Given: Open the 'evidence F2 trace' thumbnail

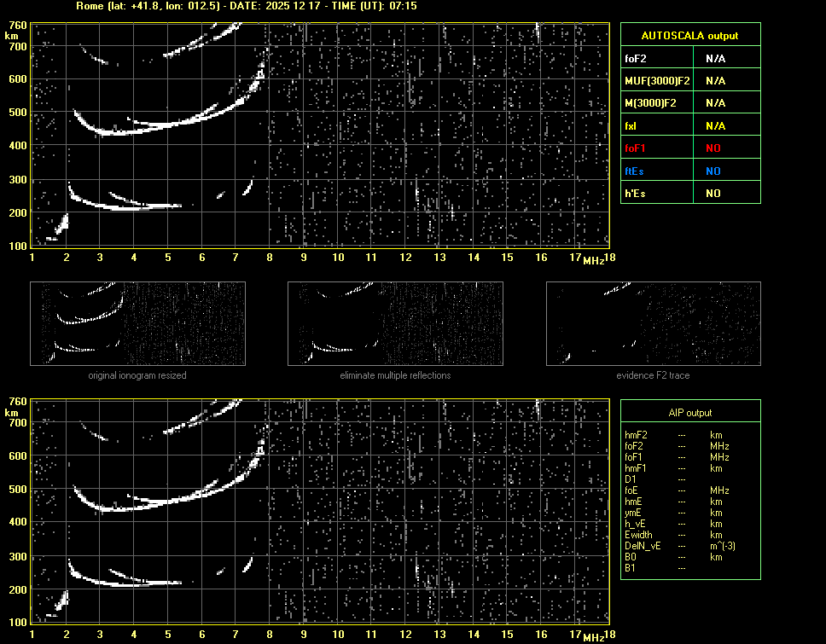Looking at the screenshot, I should tap(653, 324).
